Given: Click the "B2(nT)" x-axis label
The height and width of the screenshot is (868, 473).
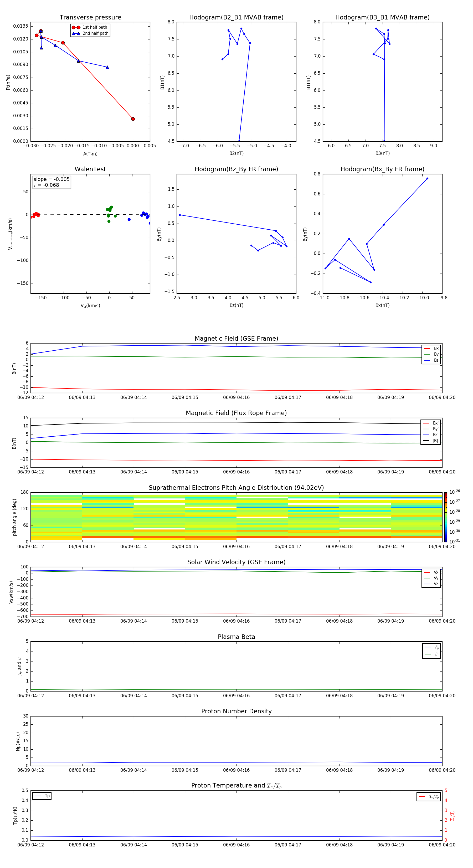Looking at the screenshot, I should point(236,153).
